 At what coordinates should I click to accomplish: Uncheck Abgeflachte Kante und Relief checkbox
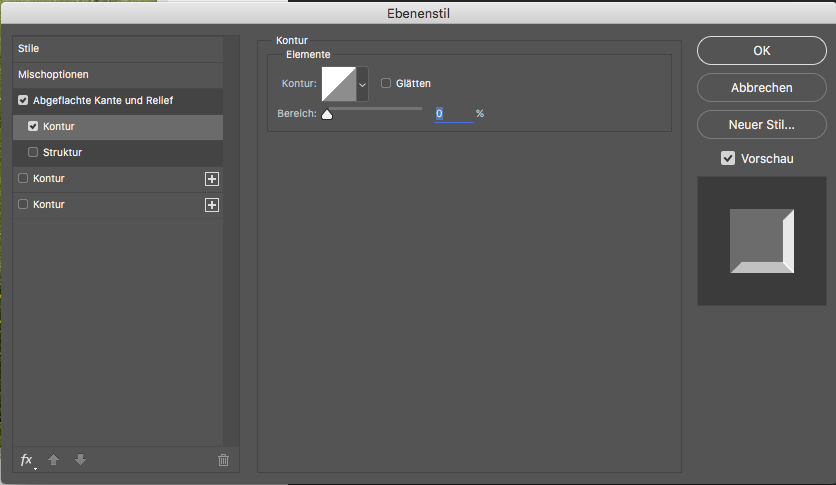pyautogui.click(x=23, y=100)
